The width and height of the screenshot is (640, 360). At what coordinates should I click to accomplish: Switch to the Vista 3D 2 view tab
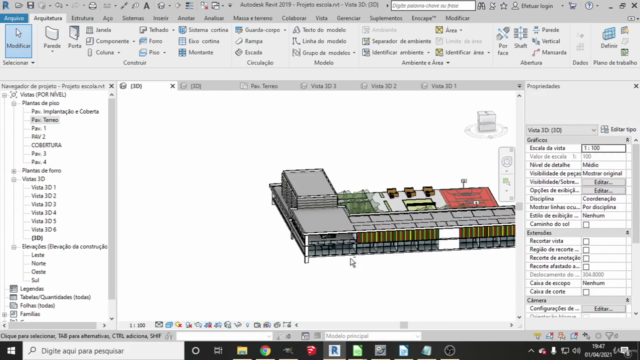click(384, 86)
